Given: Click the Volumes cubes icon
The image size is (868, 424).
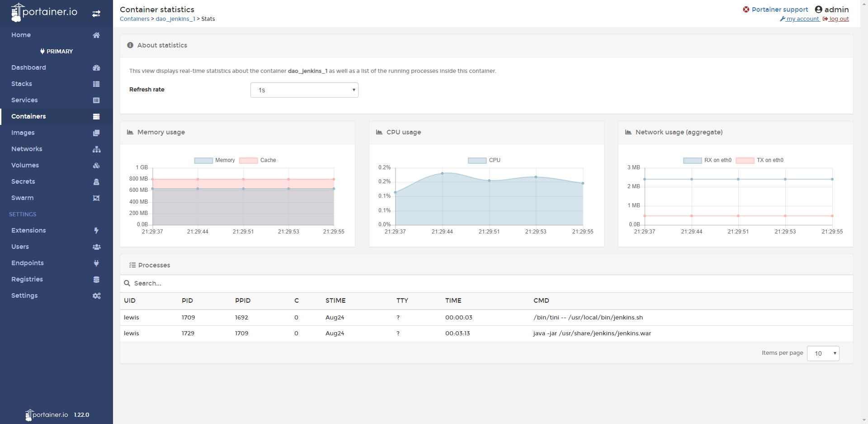Looking at the screenshot, I should tap(96, 165).
